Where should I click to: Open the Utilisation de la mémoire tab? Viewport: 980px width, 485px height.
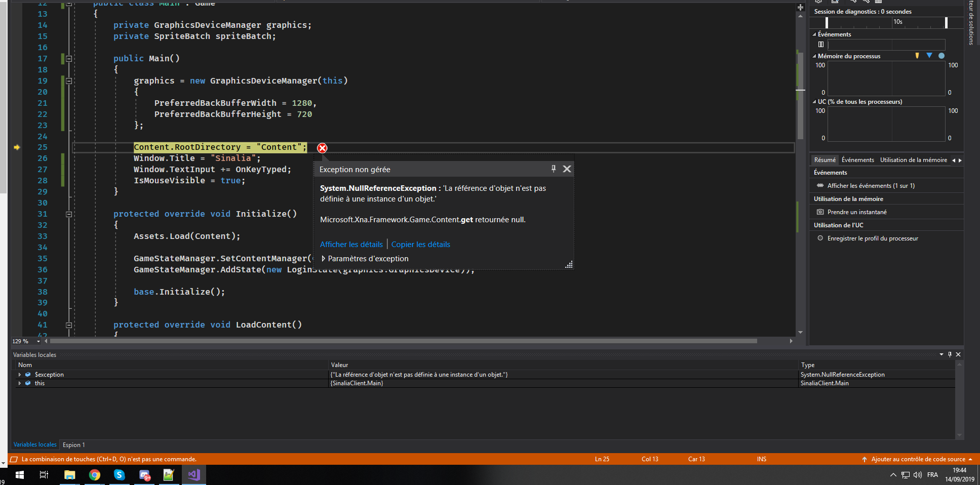click(914, 160)
